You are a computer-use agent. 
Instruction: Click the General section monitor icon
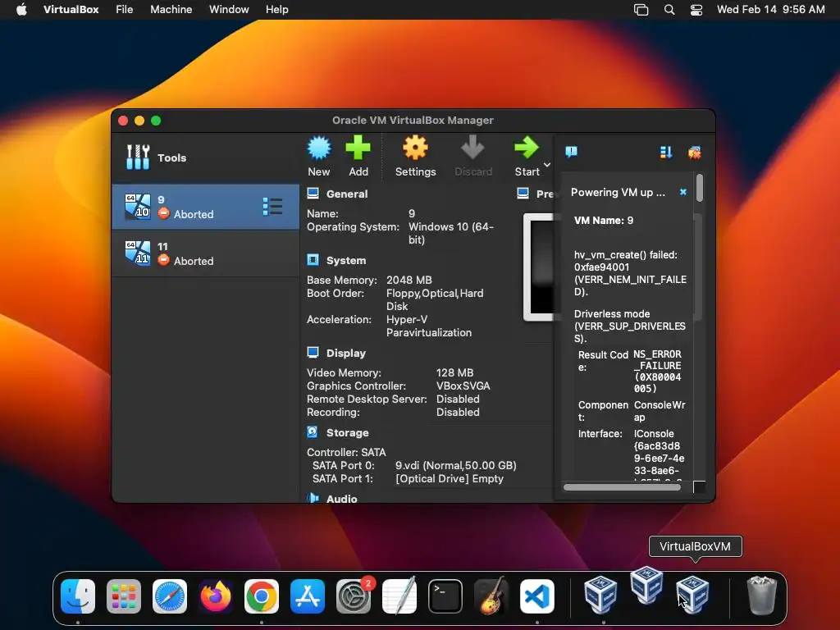[x=313, y=194]
